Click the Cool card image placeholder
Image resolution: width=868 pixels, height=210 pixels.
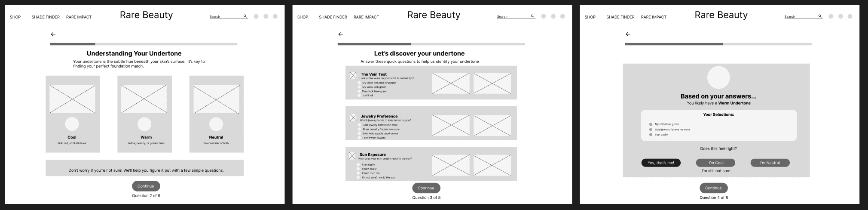point(72,99)
